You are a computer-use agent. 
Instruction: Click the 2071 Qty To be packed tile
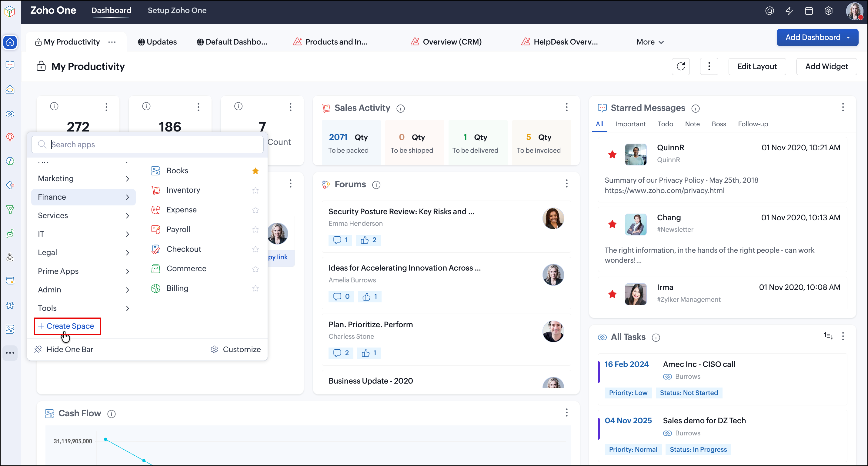pyautogui.click(x=351, y=142)
